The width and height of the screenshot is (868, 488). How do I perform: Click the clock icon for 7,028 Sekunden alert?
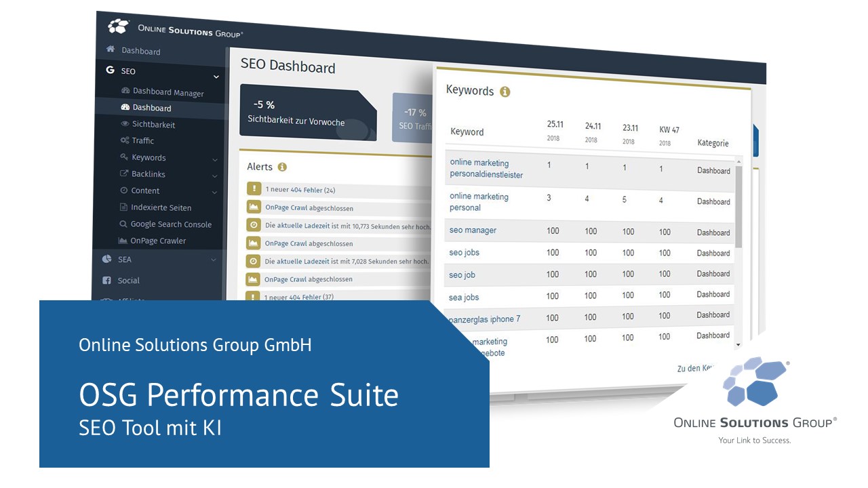pos(253,261)
